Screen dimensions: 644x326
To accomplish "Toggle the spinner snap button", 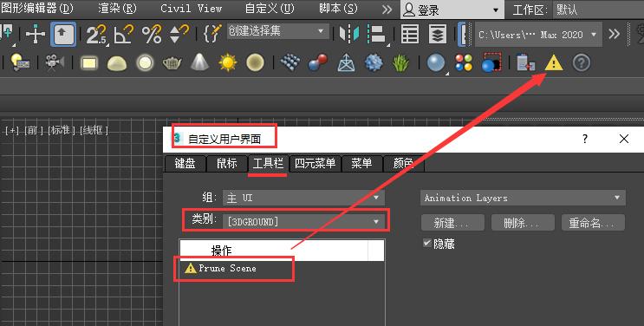I will [179, 34].
